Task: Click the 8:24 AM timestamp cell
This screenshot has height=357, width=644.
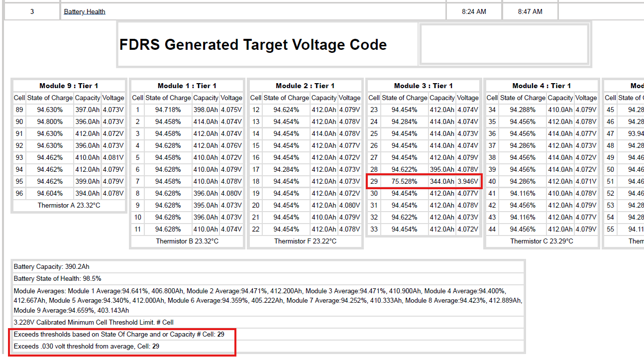Action: pos(474,11)
